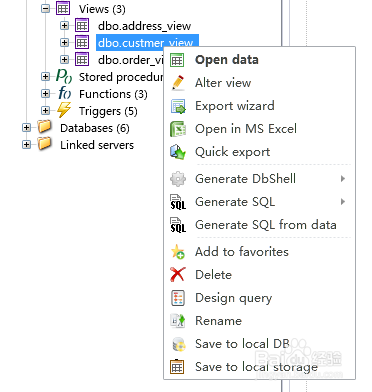Select Design query menu entry
This screenshot has width=372, height=392.
pos(259,298)
